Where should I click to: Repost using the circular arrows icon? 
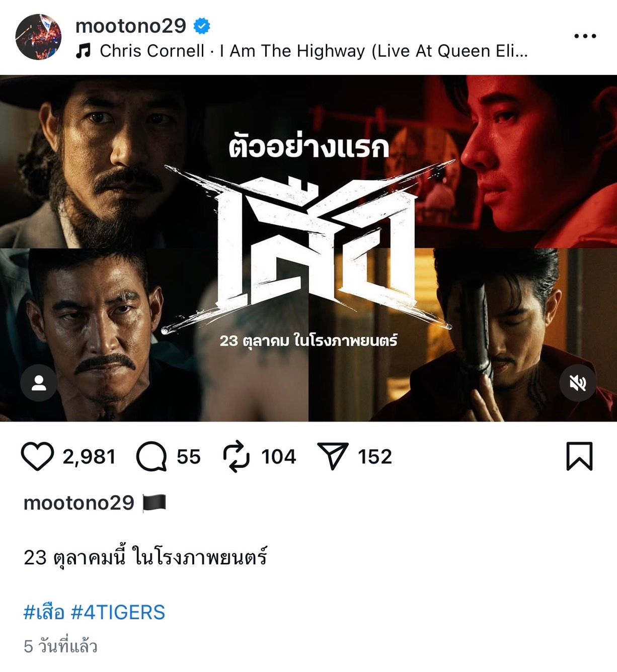pos(236,456)
